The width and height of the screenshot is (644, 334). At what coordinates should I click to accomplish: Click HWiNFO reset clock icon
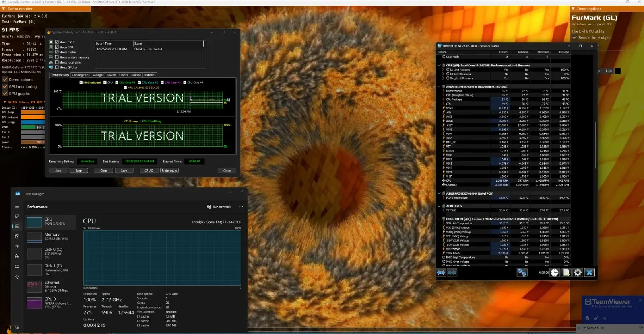point(555,273)
